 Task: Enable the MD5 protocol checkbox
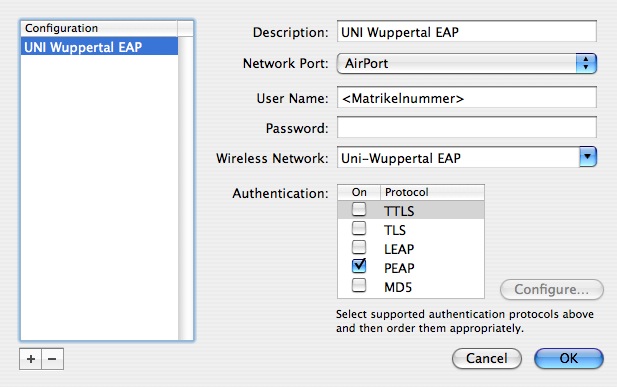(x=359, y=285)
